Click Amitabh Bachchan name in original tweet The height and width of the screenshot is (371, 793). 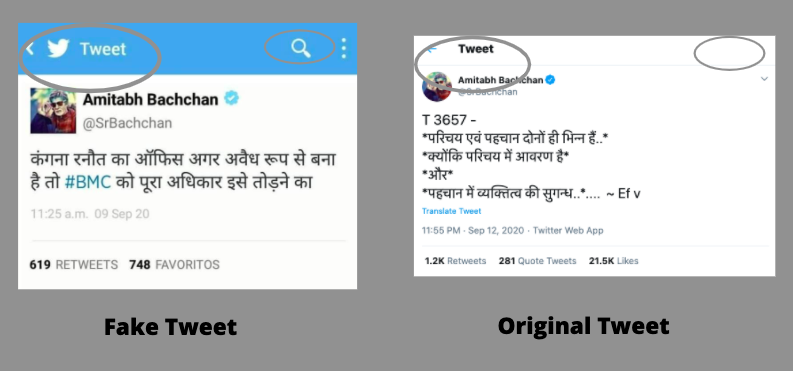[501, 80]
